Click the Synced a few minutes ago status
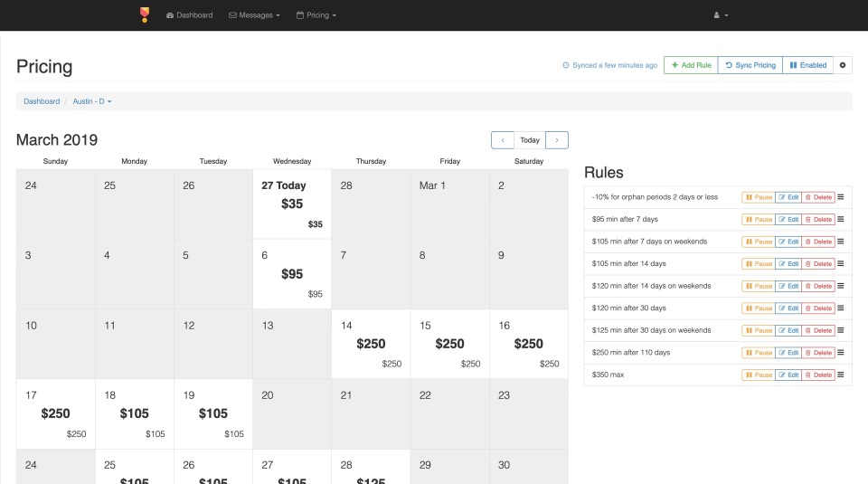Image resolution: width=868 pixels, height=484 pixels. point(609,65)
